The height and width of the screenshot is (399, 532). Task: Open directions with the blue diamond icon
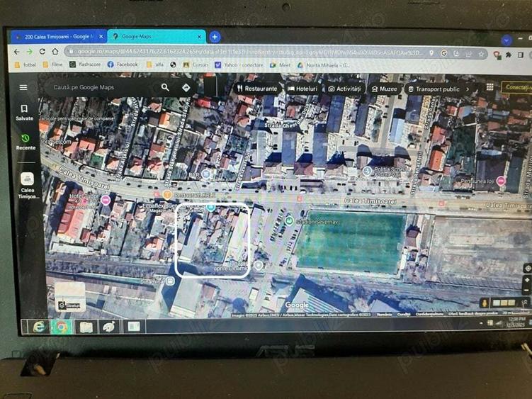click(186, 87)
